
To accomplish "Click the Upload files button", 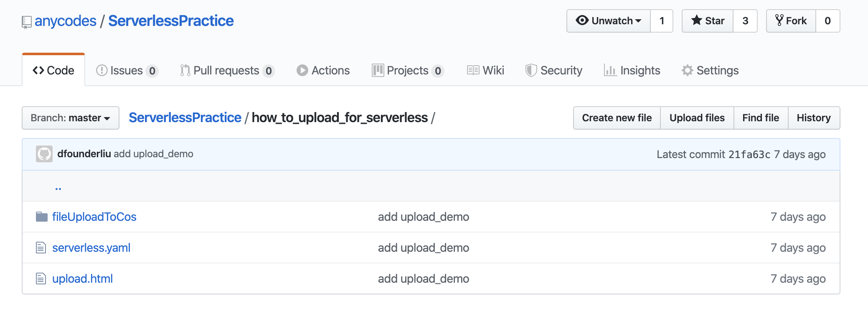I will click(x=697, y=118).
